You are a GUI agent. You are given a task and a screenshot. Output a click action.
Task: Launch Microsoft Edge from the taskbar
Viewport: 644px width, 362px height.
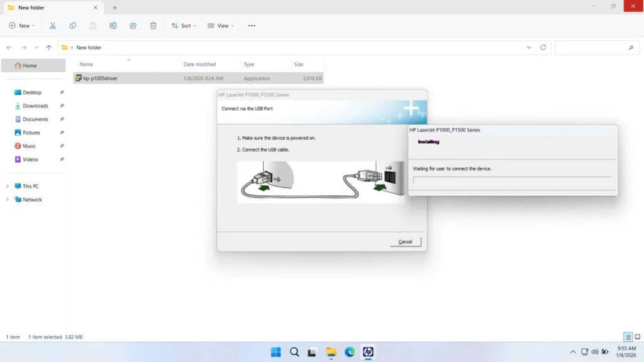[350, 353]
